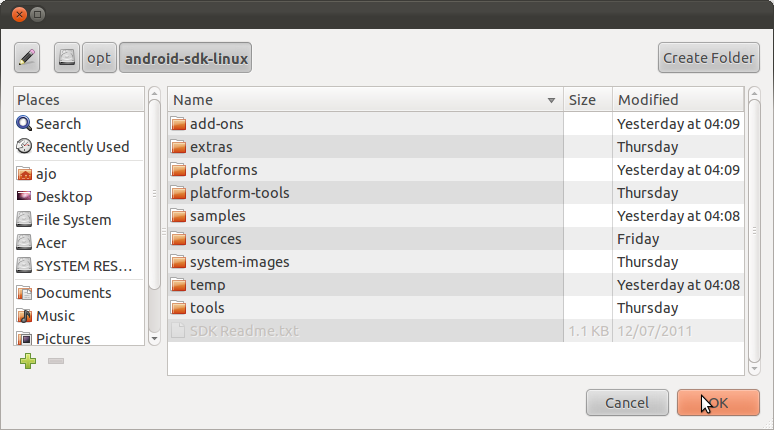The height and width of the screenshot is (430, 774).
Task: Click the minus remove-bookmark icon
Action: pos(56,361)
